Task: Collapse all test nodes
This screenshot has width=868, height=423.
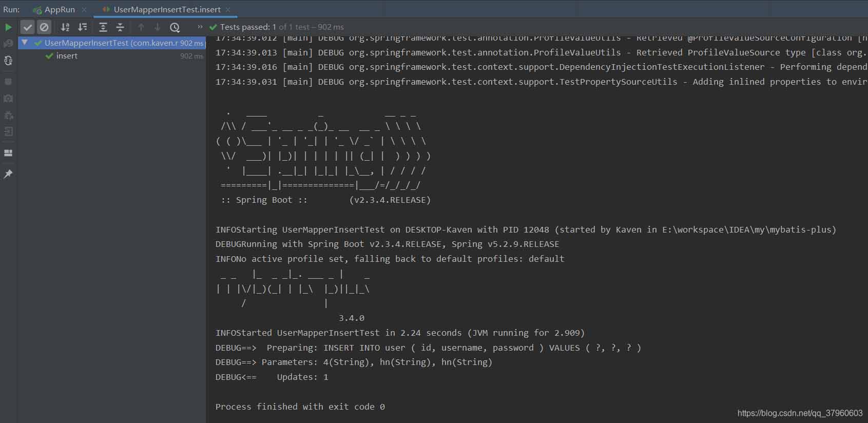Action: pos(120,27)
